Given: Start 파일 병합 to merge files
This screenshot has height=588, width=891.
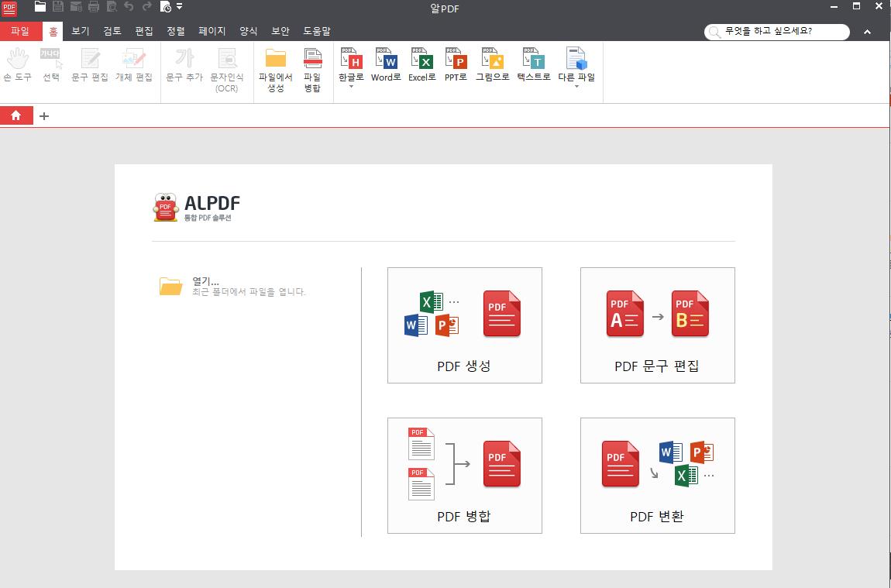Looking at the screenshot, I should tap(313, 70).
